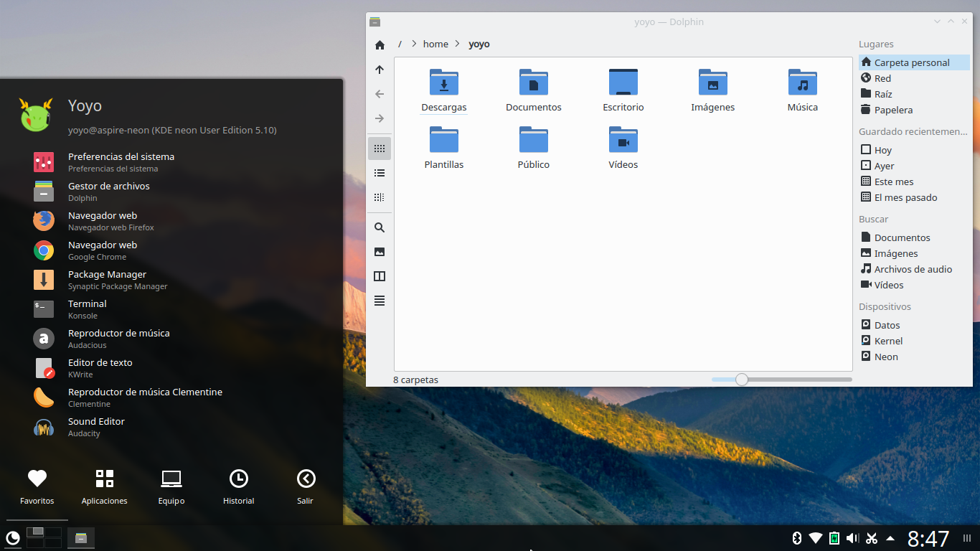Switch to Compact list view mode
Image resolution: width=980 pixels, height=551 pixels.
click(x=380, y=173)
